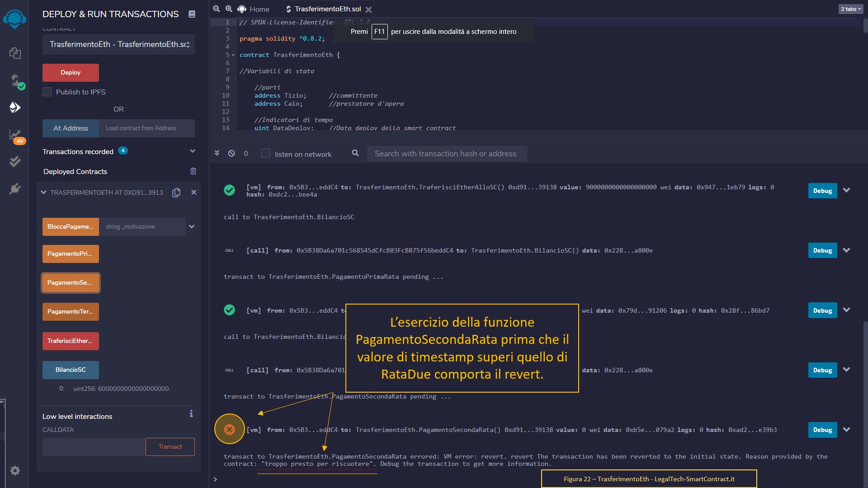Viewport: 868px width, 488px height.
Task: Open the Remix home logo icon
Action: pyautogui.click(x=14, y=19)
